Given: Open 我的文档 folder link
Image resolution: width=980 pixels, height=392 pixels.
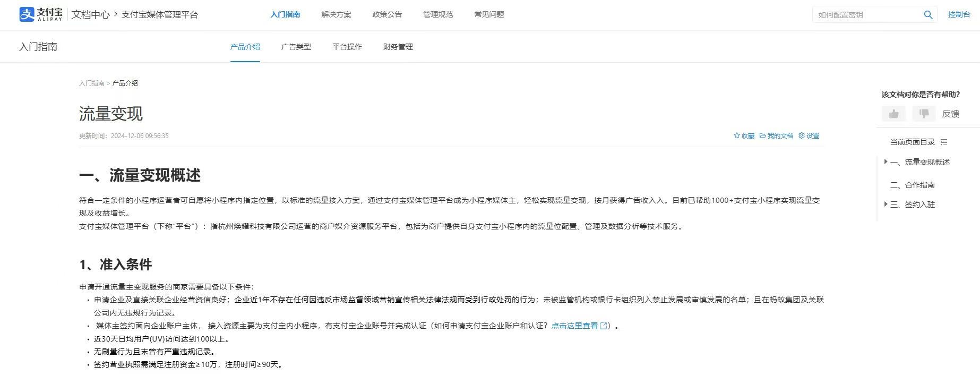Looking at the screenshot, I should coord(776,135).
